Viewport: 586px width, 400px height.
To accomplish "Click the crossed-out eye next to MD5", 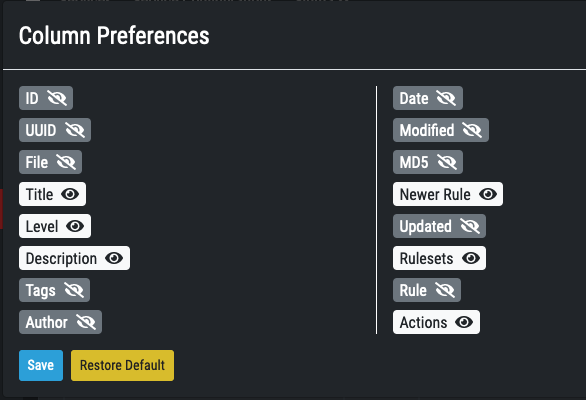I will click(447, 162).
